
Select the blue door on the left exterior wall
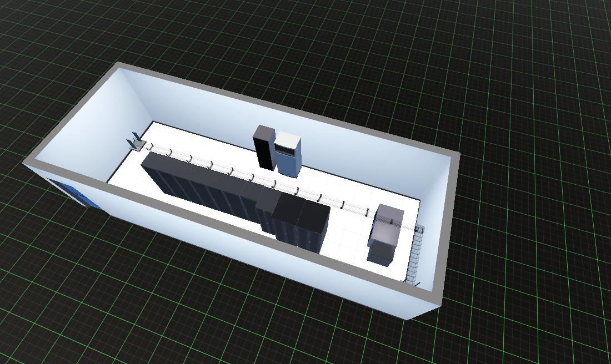[x=75, y=193]
